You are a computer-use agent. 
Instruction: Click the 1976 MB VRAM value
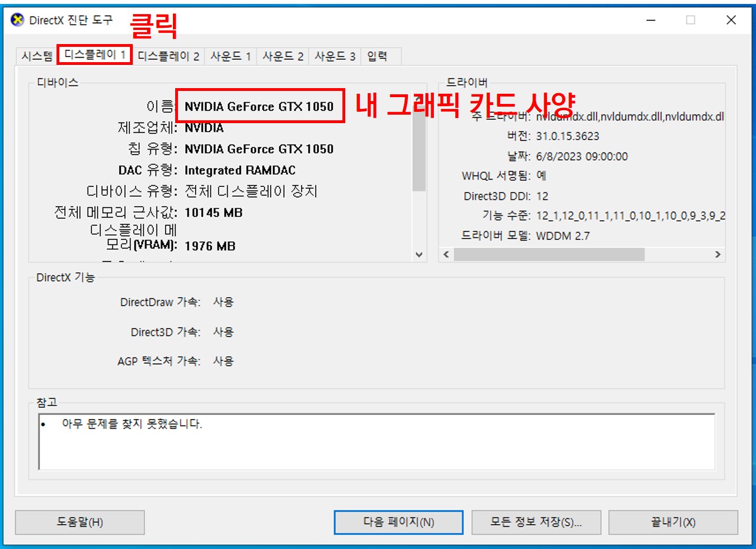(x=210, y=246)
